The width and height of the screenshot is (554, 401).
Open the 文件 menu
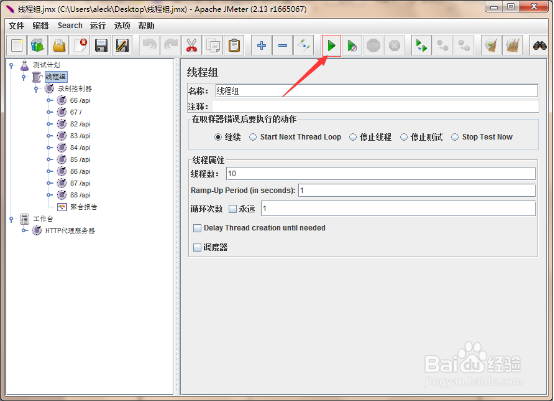click(x=16, y=25)
